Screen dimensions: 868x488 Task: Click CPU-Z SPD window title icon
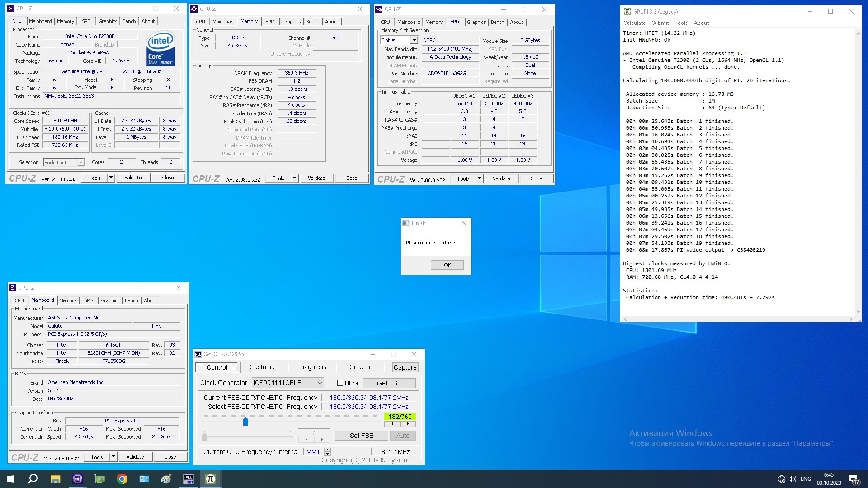tap(379, 9)
